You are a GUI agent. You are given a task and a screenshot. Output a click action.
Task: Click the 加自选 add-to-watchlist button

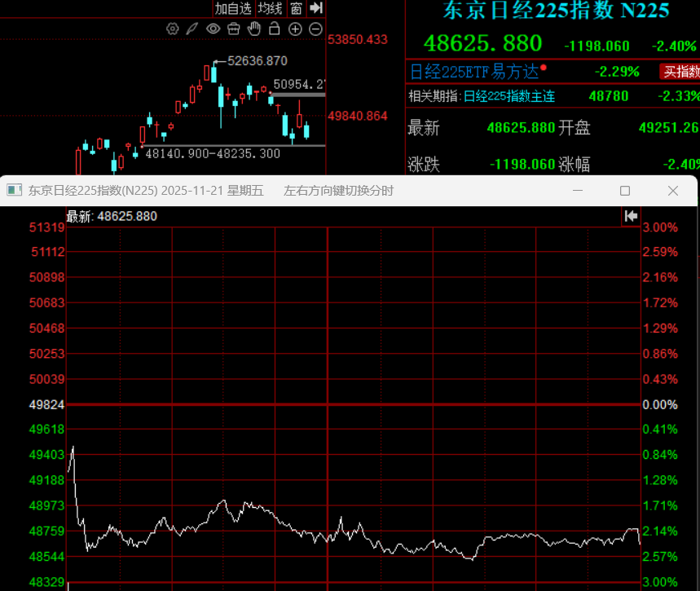click(x=233, y=8)
